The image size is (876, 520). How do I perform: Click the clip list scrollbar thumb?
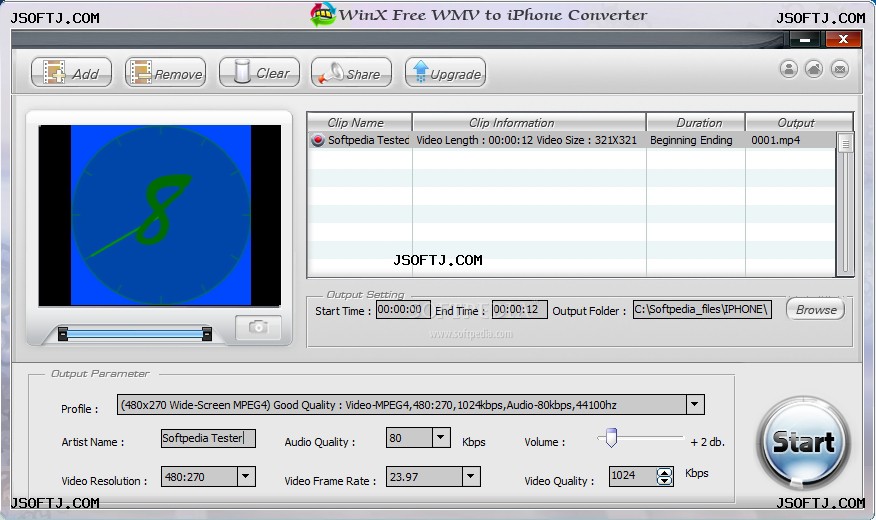click(x=845, y=143)
